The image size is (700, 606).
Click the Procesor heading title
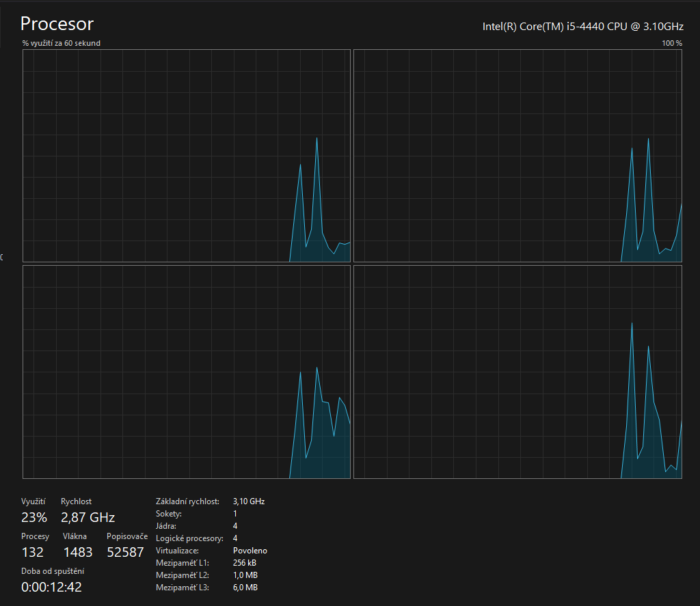click(57, 24)
